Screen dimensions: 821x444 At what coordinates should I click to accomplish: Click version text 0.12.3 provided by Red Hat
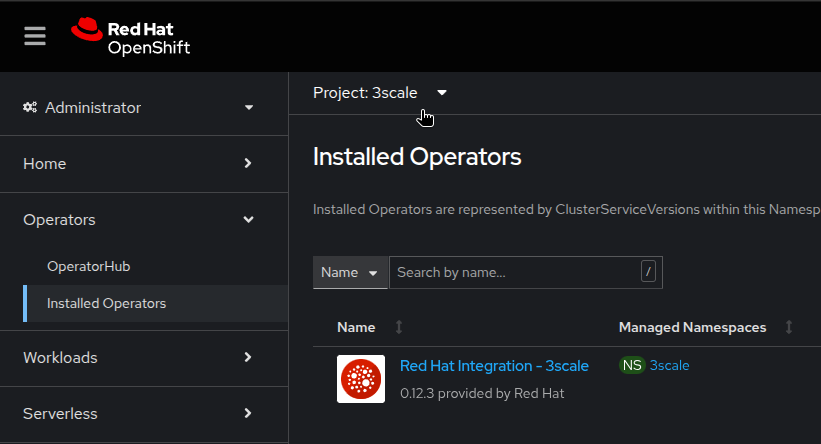pos(482,393)
